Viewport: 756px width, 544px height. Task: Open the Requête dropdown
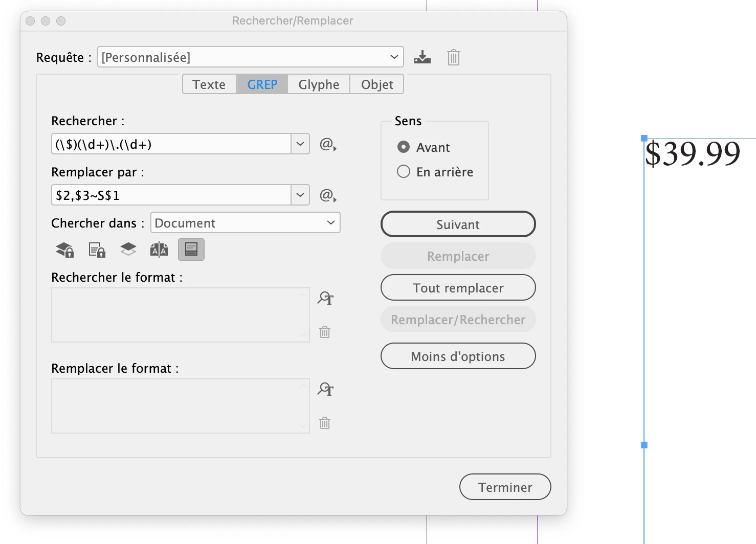point(251,57)
